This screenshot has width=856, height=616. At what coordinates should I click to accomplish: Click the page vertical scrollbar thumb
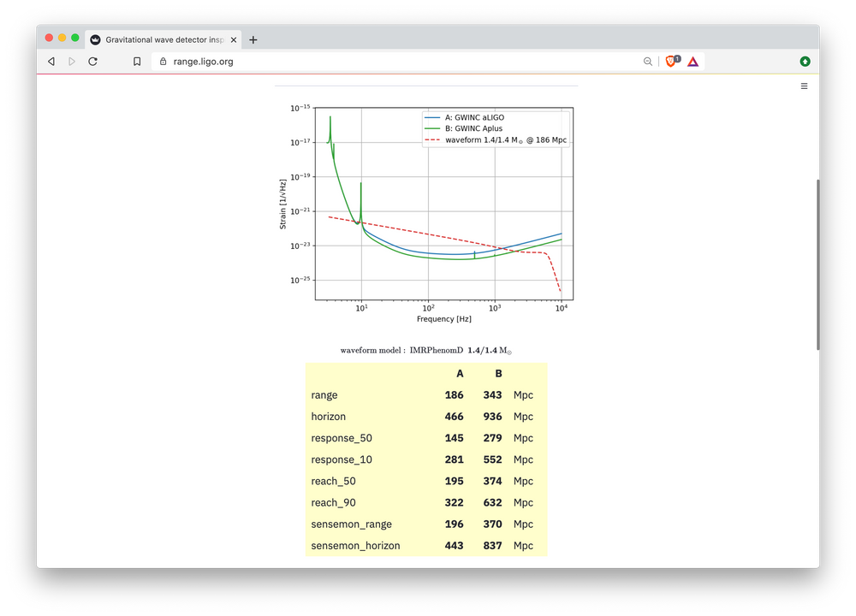[x=817, y=264]
